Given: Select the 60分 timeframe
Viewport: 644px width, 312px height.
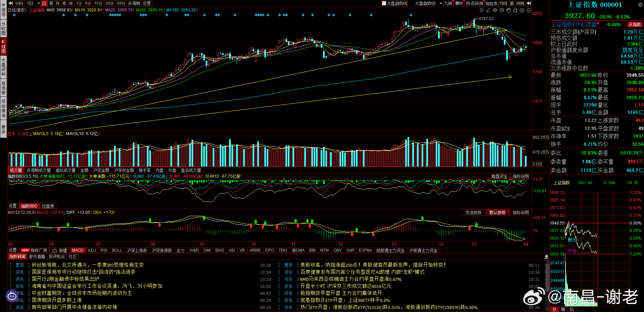Looking at the screenshot, I should (121, 3).
